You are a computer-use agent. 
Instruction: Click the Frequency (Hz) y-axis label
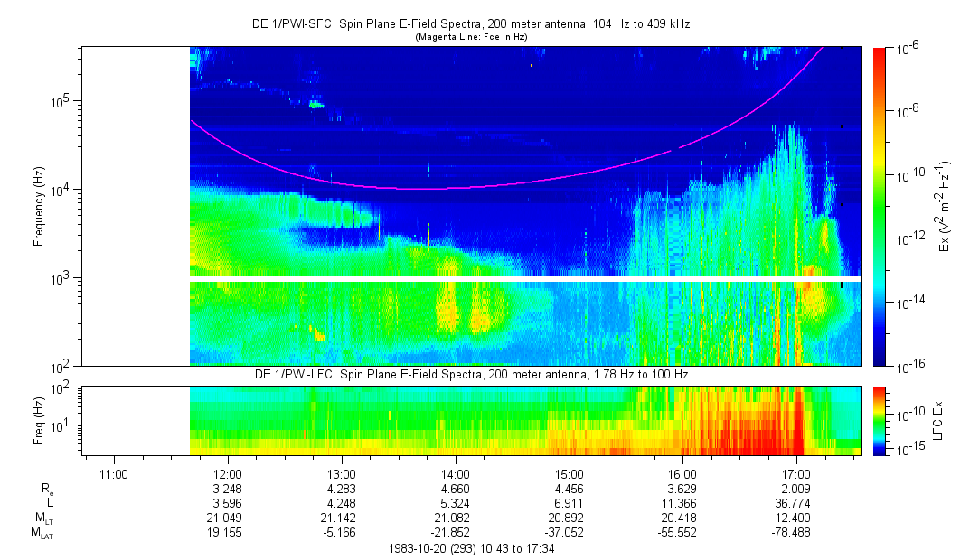coord(37,207)
